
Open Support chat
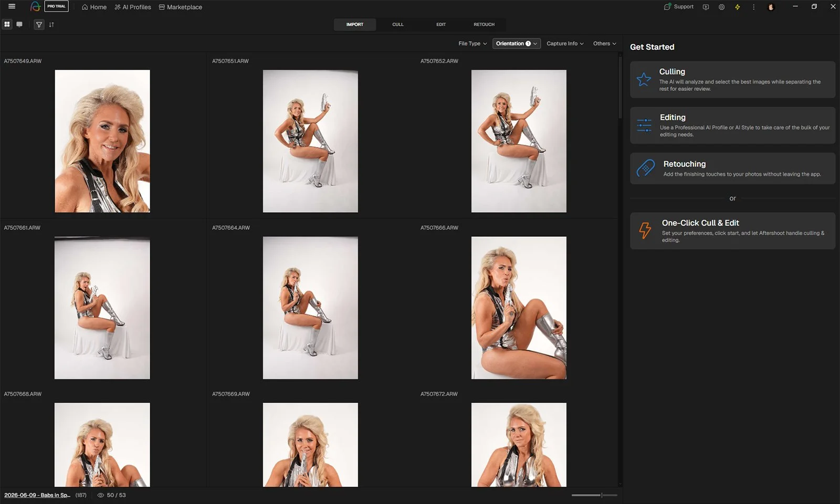pos(679,7)
